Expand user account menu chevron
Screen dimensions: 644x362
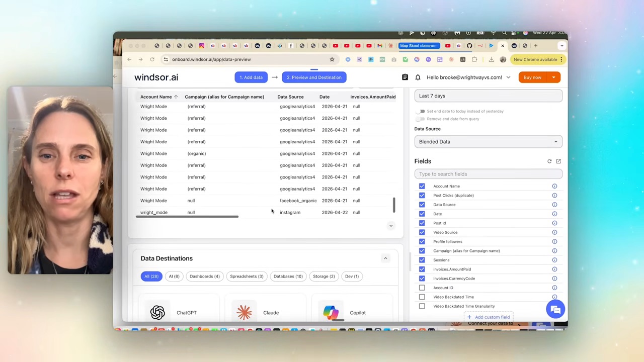pyautogui.click(x=508, y=77)
